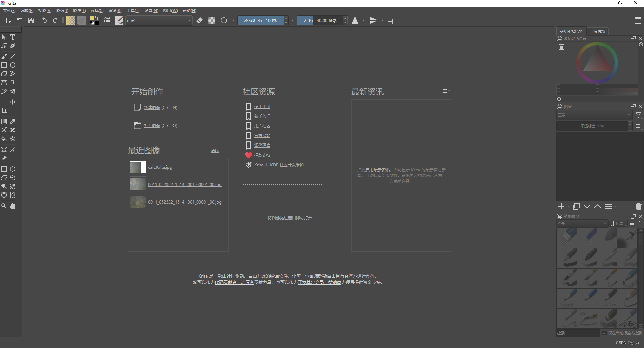Select the Rectangular Selection tool
The width and height of the screenshot is (644, 348).
(4, 169)
